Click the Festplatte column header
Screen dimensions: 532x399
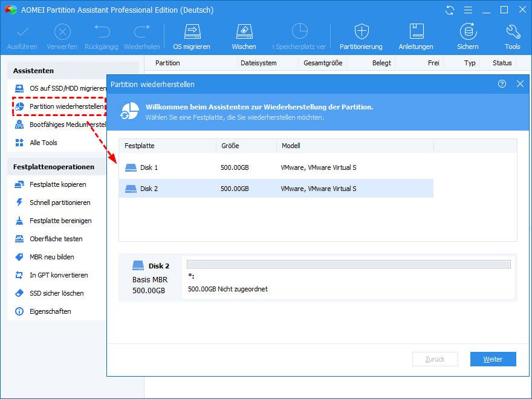pos(167,146)
